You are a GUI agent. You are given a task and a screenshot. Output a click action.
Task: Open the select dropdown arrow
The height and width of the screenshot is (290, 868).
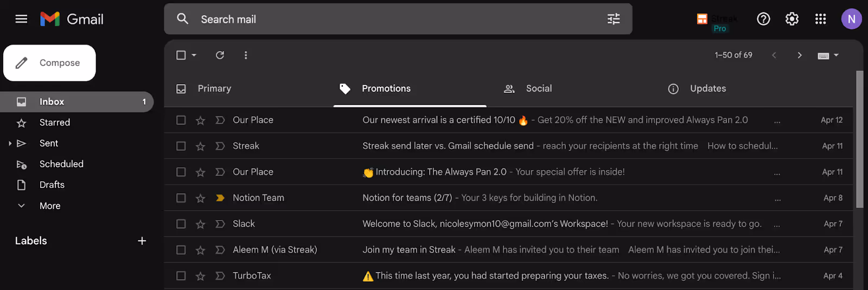point(194,55)
